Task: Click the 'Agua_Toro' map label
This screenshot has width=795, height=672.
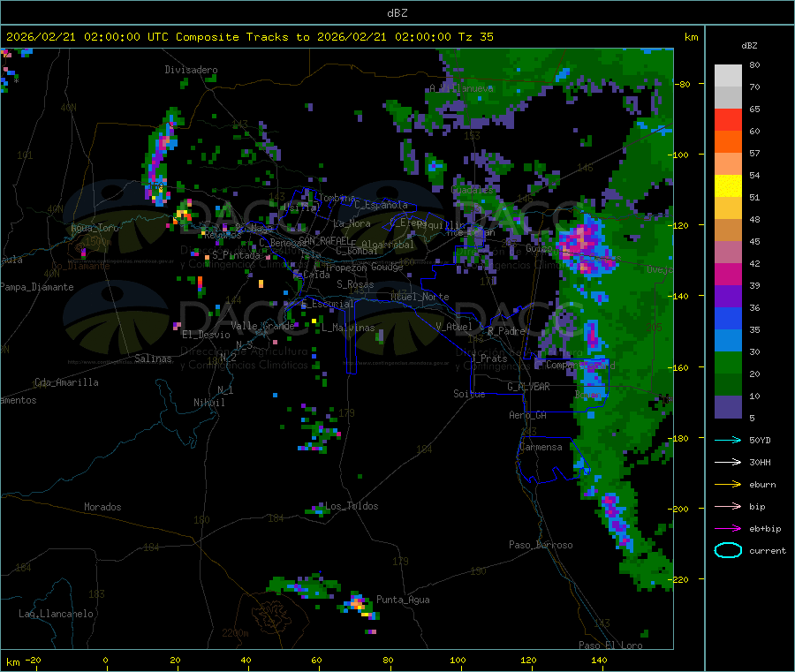Action: pos(95,228)
